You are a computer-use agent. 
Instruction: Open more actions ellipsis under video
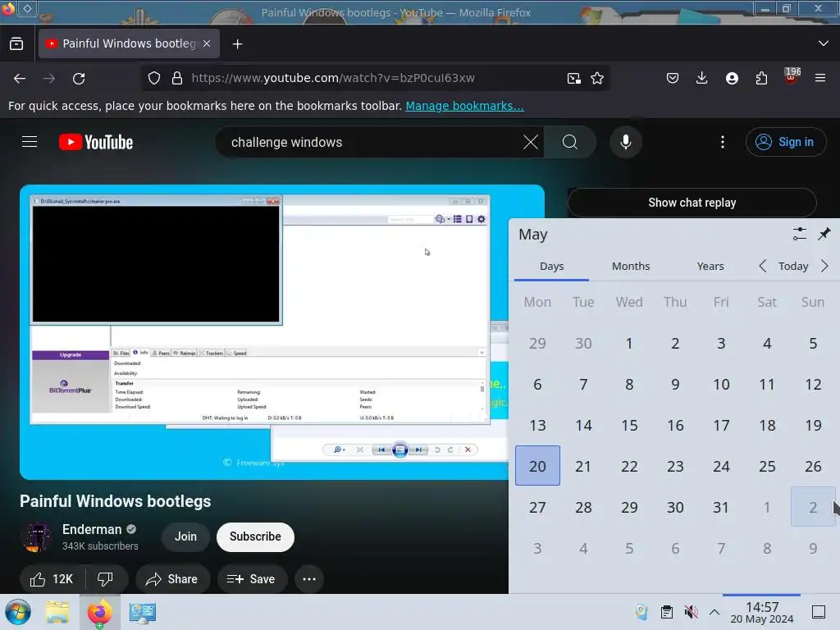[x=309, y=579]
